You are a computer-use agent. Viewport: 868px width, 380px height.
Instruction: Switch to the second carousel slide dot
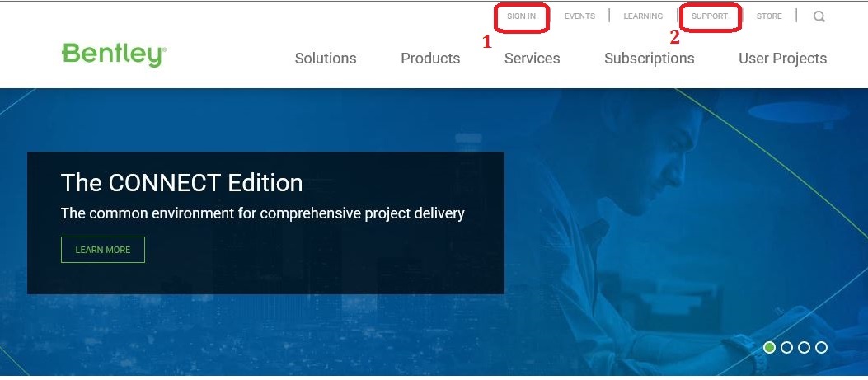[x=786, y=347]
